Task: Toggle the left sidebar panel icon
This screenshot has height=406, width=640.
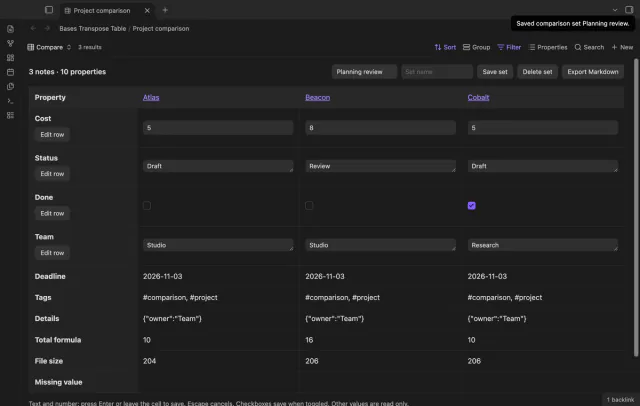Action: point(49,10)
